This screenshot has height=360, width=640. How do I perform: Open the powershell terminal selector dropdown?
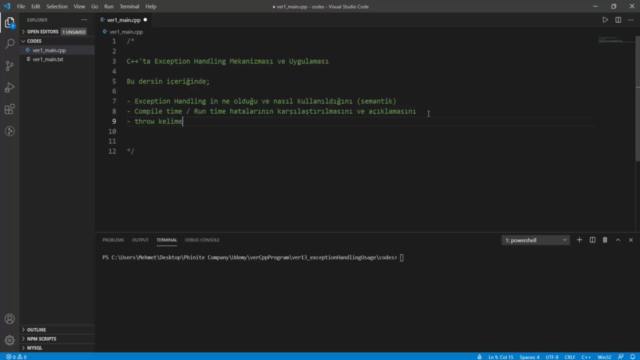[x=536, y=240]
